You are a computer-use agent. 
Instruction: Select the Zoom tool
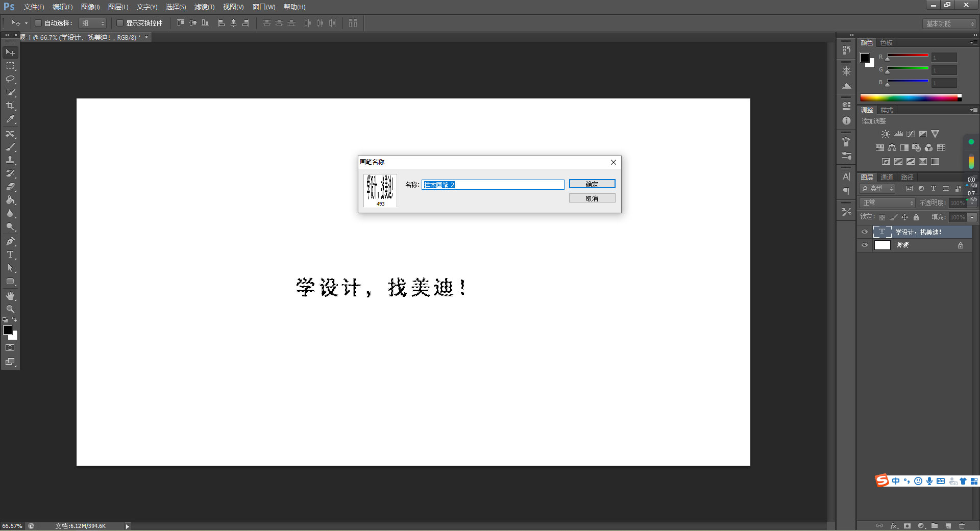coord(9,309)
